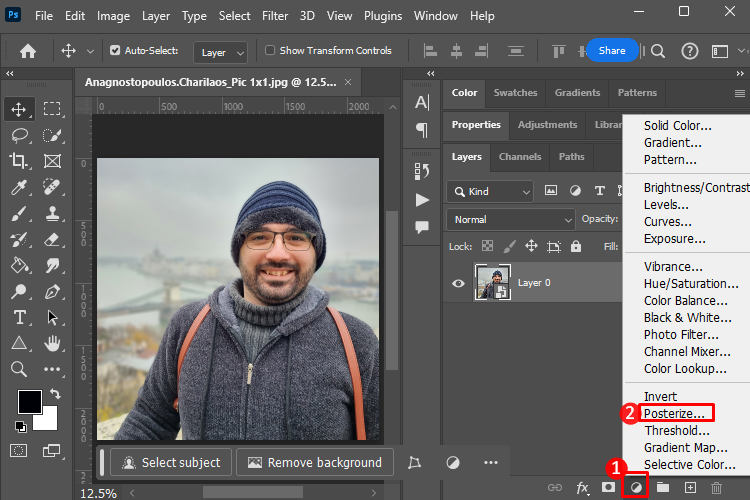The width and height of the screenshot is (750, 500).
Task: Create a new group folder icon
Action: tap(662, 487)
